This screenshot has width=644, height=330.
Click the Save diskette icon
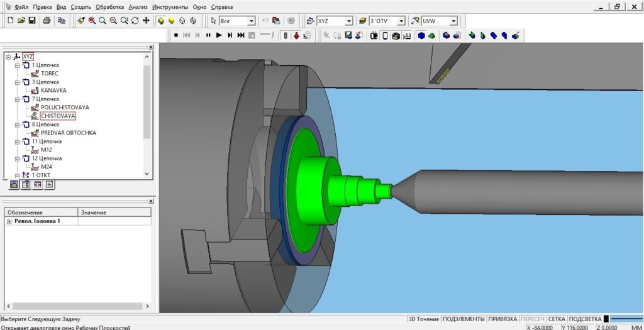pyautogui.click(x=31, y=21)
